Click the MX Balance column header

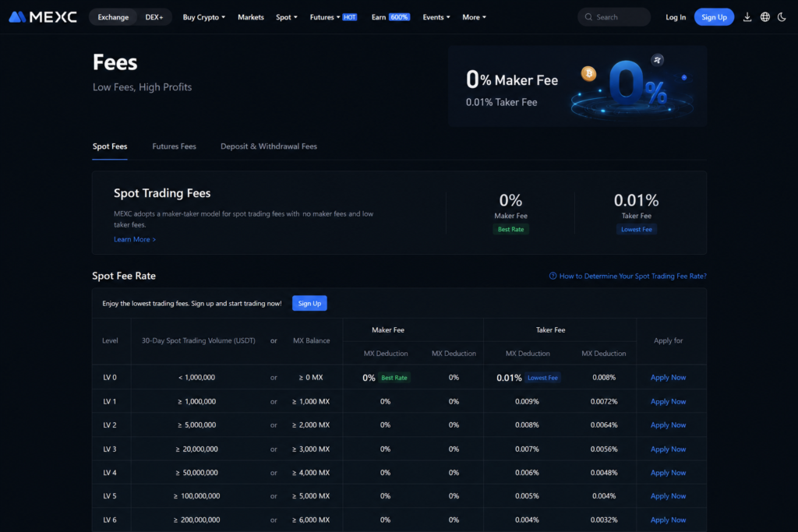(312, 340)
